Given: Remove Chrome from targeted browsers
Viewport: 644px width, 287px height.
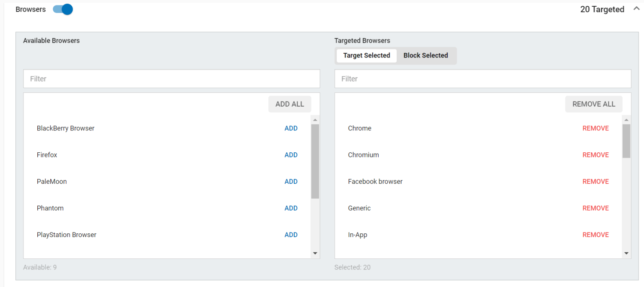Looking at the screenshot, I should [x=595, y=128].
